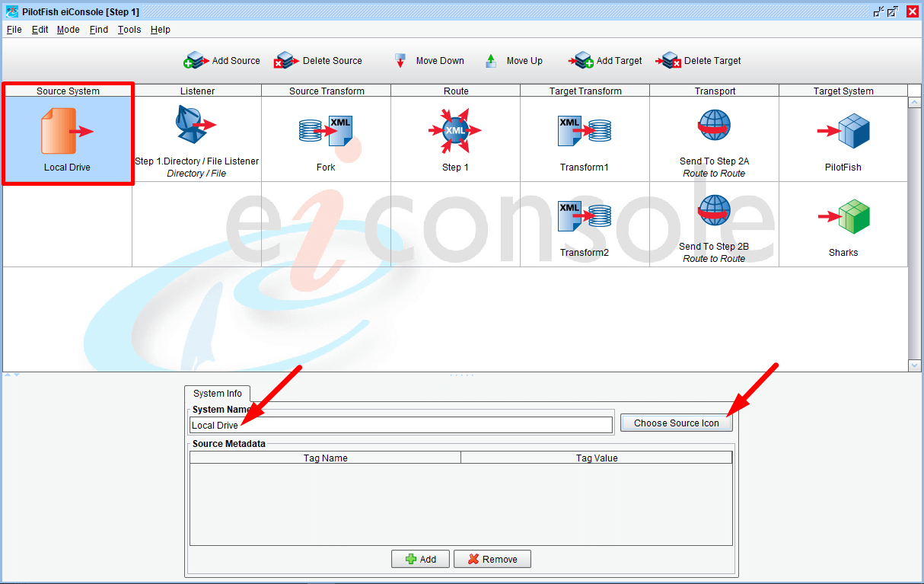The image size is (924, 584).
Task: Select the Sharks green cube target system
Action: 843,217
